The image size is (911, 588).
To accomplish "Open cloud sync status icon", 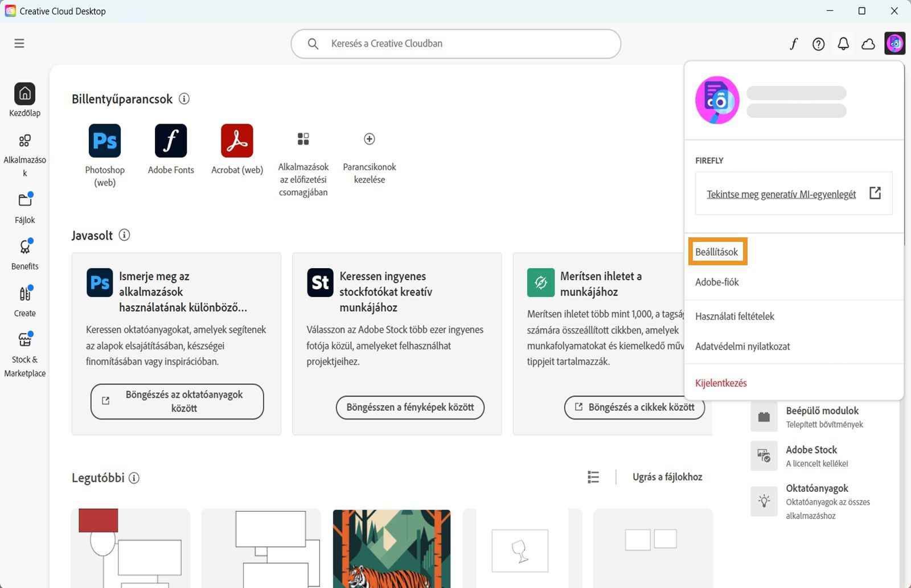I will pos(868,44).
